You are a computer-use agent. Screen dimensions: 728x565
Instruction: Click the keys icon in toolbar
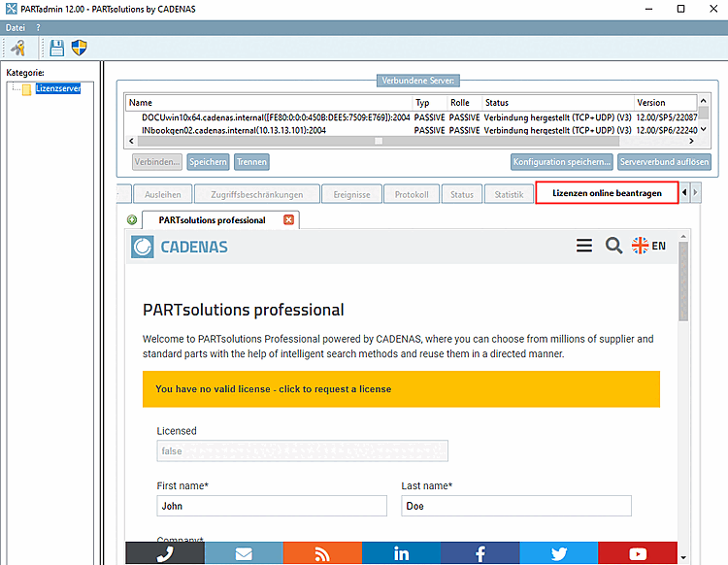[18, 48]
